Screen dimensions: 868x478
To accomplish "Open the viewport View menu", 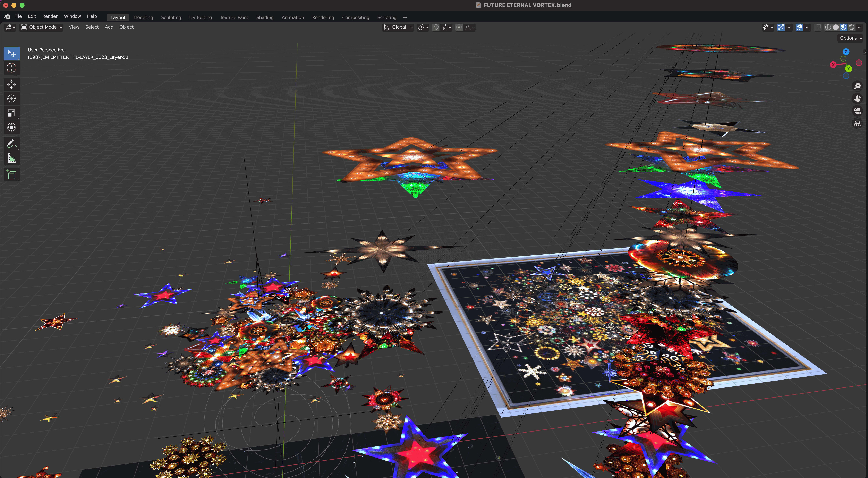I will 74,27.
